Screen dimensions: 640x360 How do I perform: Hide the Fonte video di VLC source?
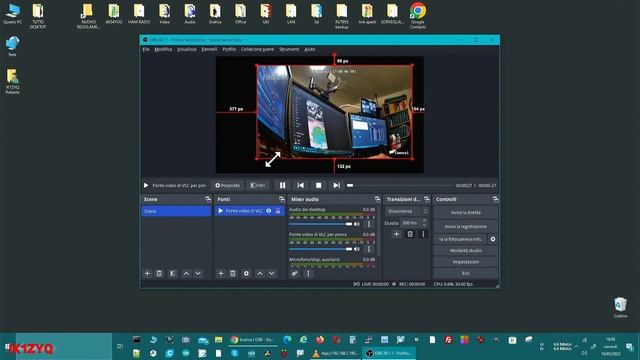(269, 211)
